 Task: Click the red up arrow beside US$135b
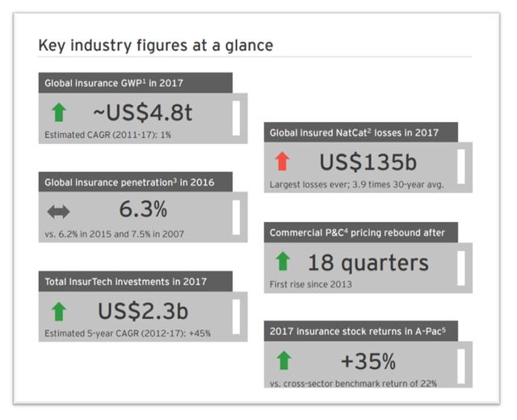pos(282,162)
